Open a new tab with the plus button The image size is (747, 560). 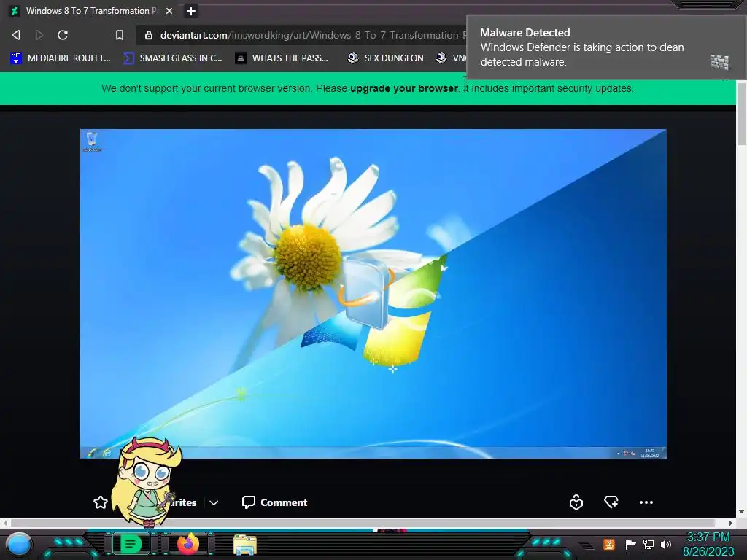tap(191, 11)
